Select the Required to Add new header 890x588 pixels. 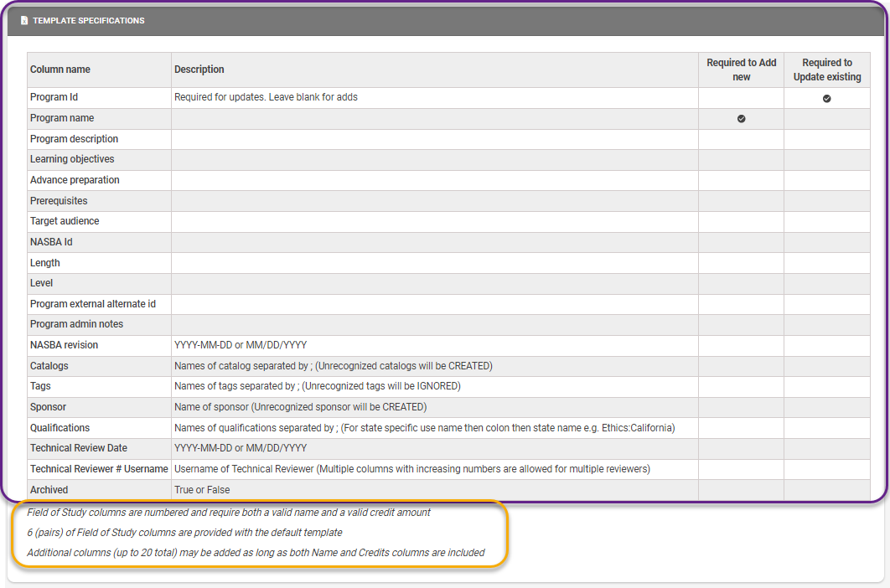741,70
